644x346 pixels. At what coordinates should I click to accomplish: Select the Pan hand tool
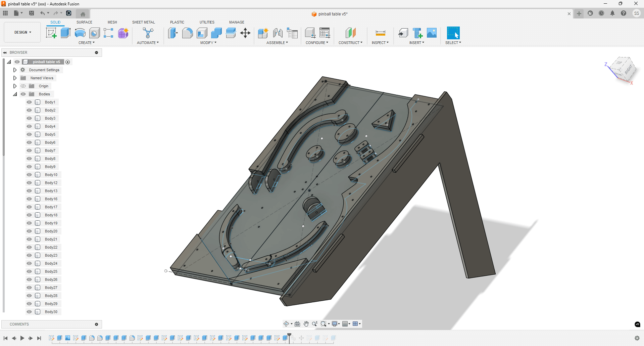pos(306,324)
